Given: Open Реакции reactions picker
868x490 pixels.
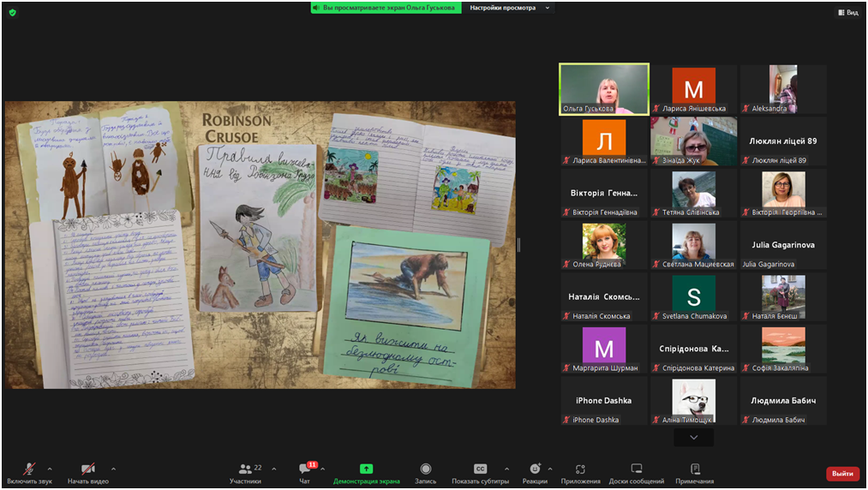Looking at the screenshot, I should (x=535, y=469).
